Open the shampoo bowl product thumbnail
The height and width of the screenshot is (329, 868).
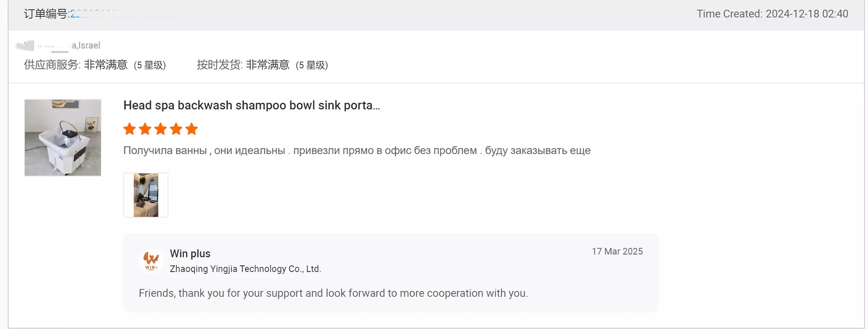63,138
